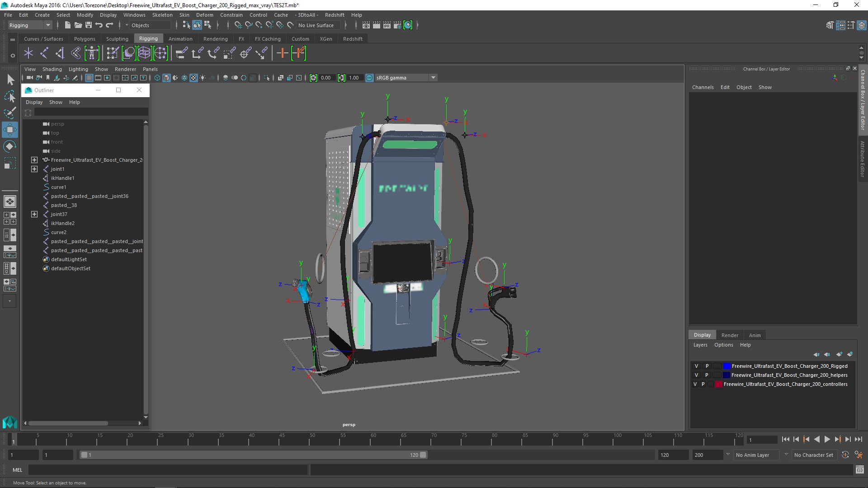Screen dimensions: 868x488
Task: Switch to the Polygons shelf tab
Action: pos(85,39)
